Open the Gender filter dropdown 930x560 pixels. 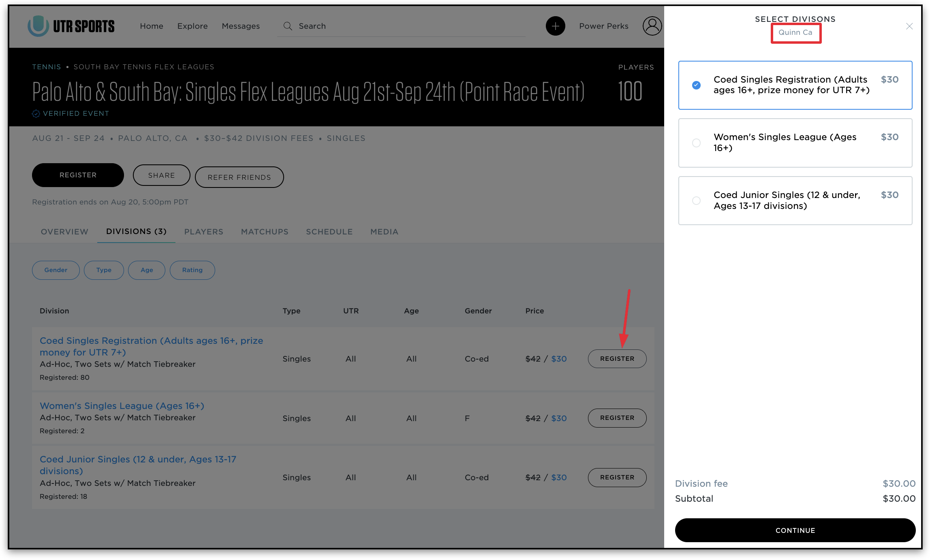tap(56, 270)
